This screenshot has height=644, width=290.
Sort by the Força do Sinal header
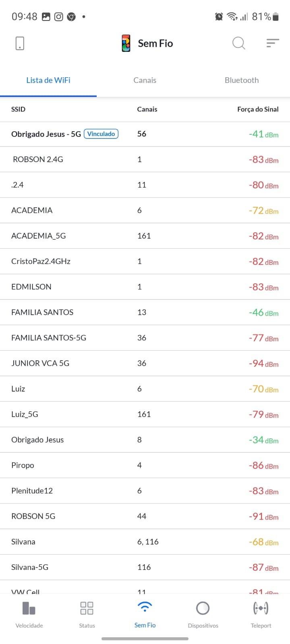(x=258, y=109)
